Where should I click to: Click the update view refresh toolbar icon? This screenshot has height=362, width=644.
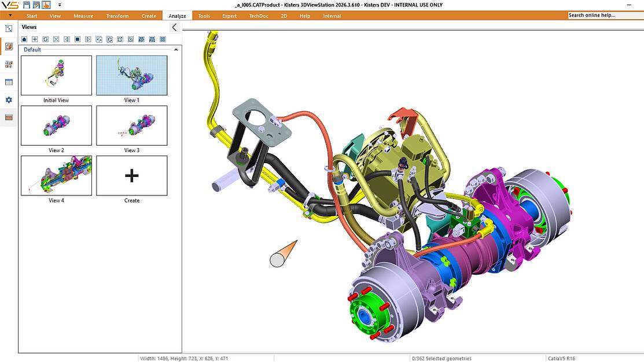click(46, 39)
